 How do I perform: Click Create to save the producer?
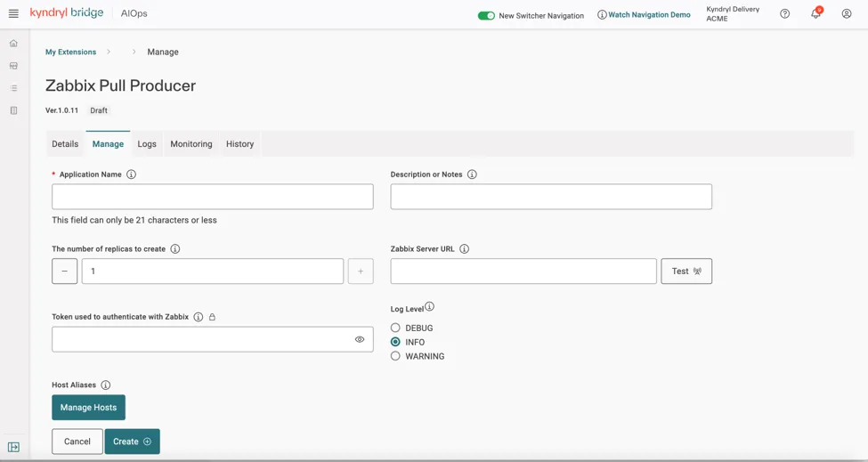(133, 442)
